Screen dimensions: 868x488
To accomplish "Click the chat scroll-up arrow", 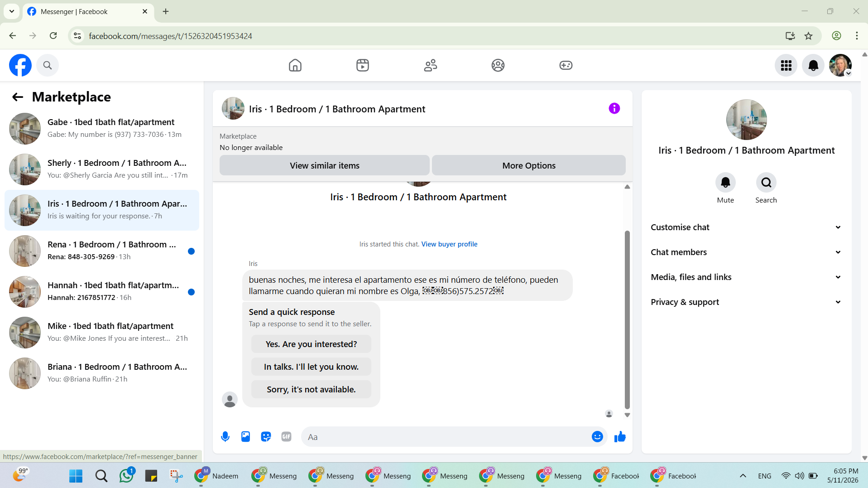I will coord(627,187).
